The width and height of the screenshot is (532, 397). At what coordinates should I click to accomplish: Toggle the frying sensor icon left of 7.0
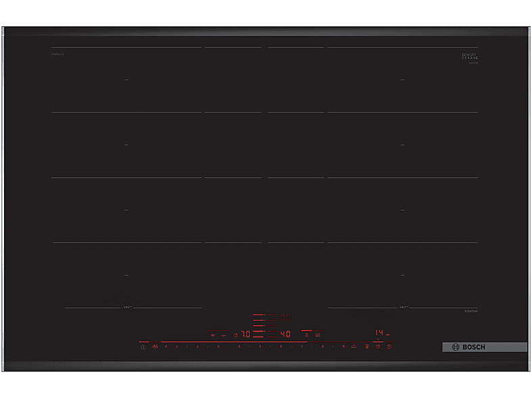(223, 334)
